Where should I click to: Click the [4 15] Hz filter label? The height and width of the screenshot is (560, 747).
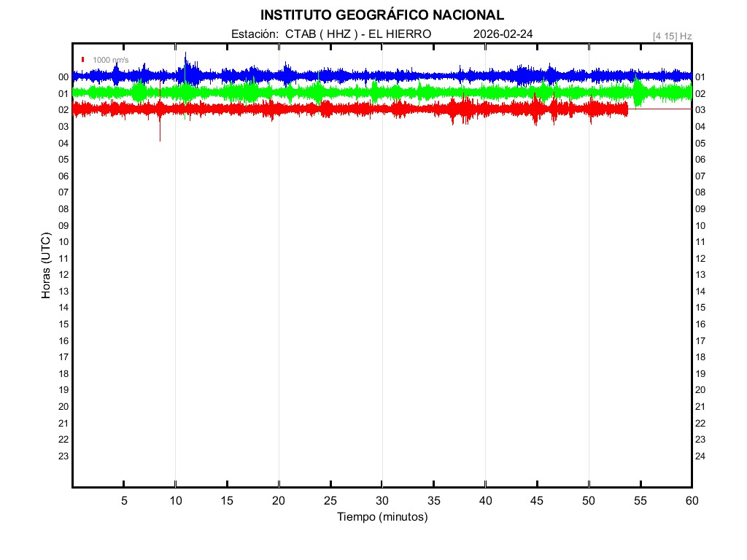click(672, 36)
